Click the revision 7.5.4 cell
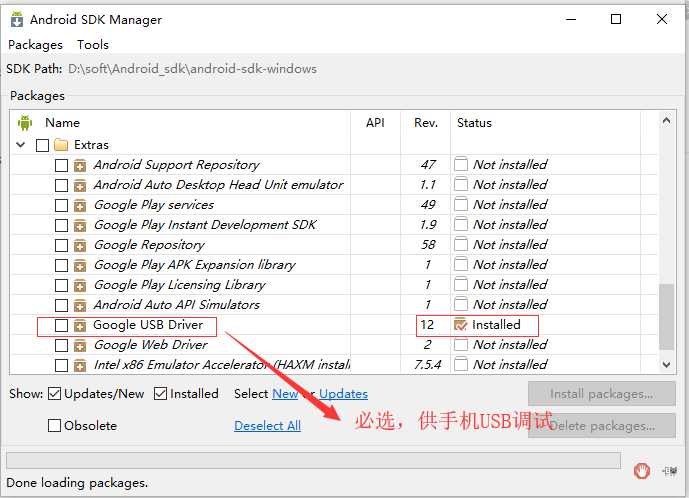This screenshot has height=498, width=689. [x=427, y=364]
